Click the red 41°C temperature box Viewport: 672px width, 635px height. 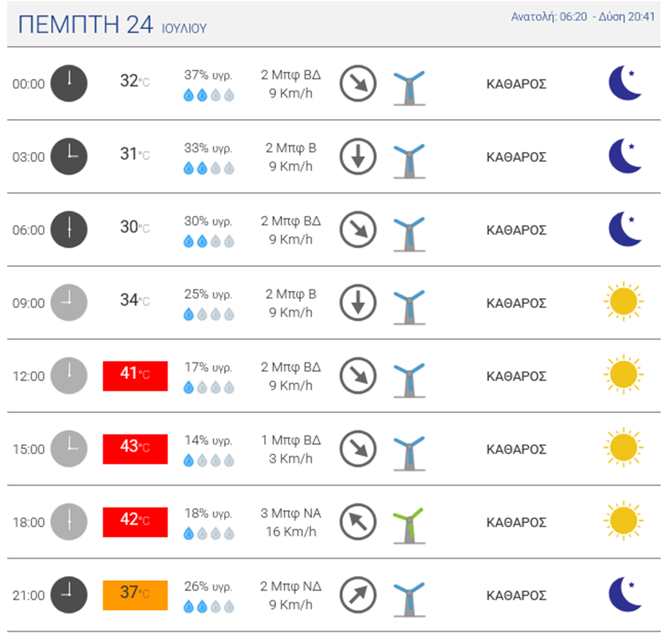click(x=135, y=376)
